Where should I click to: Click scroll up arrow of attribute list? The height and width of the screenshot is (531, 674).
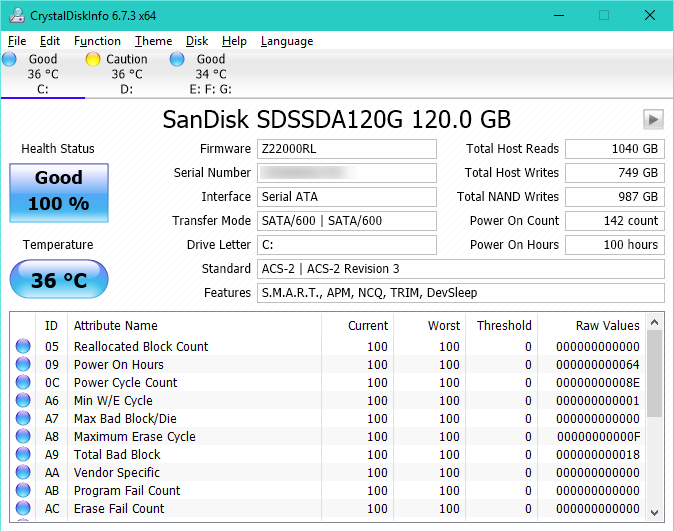click(x=655, y=322)
